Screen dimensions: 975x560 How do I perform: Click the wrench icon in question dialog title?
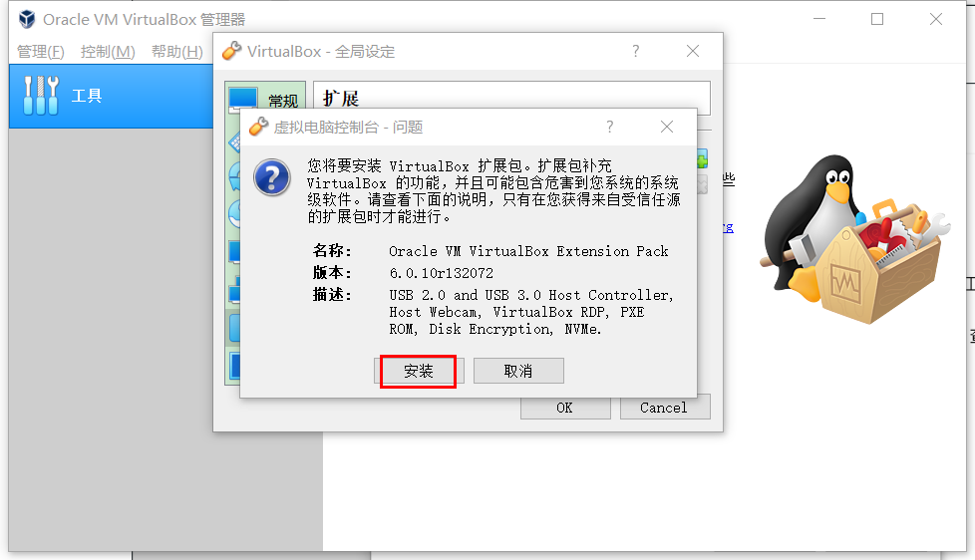(258, 127)
